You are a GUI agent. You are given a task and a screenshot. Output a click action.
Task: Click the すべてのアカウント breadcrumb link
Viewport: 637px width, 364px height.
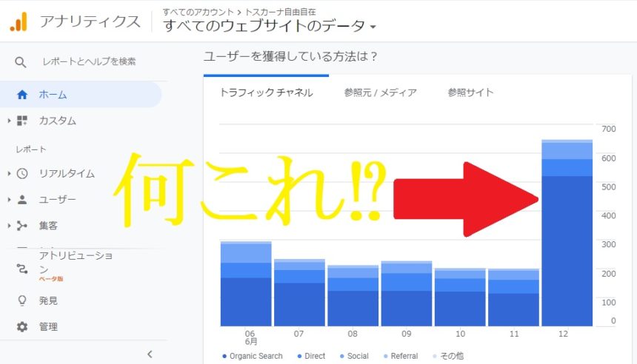[x=196, y=12]
